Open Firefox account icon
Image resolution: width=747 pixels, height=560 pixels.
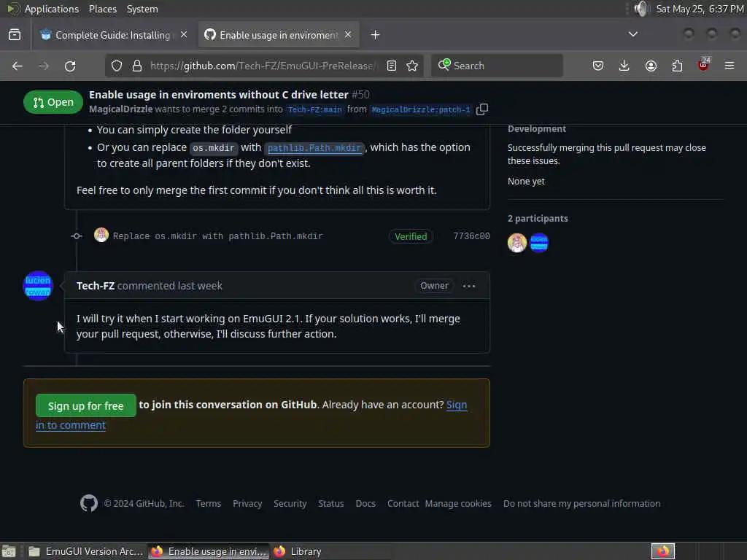click(651, 66)
